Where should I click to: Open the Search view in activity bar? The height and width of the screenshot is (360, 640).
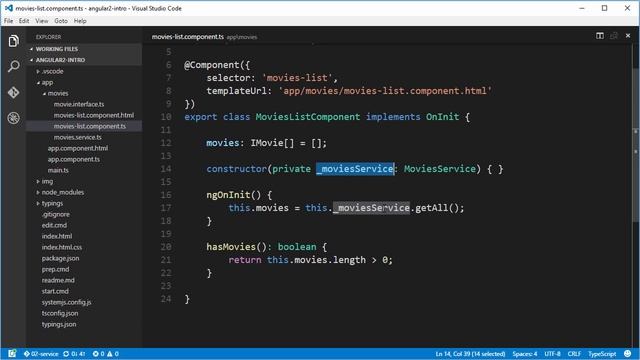tap(13, 66)
